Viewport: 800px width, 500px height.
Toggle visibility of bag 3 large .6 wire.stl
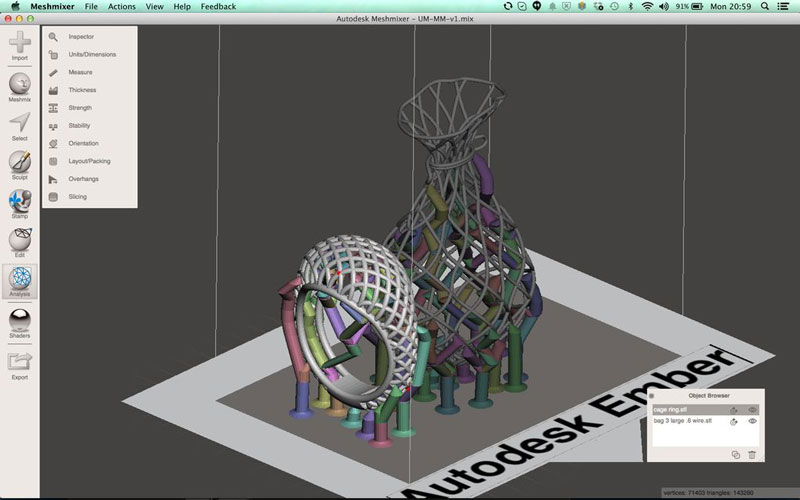(x=752, y=421)
